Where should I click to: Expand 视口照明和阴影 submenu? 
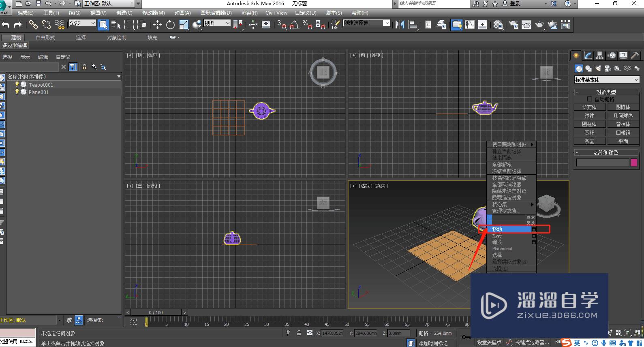click(511, 144)
